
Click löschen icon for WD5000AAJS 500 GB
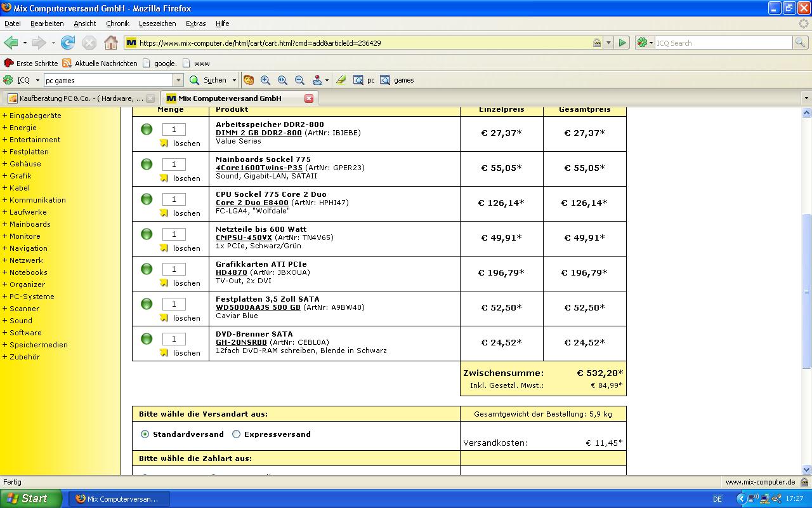(x=164, y=317)
